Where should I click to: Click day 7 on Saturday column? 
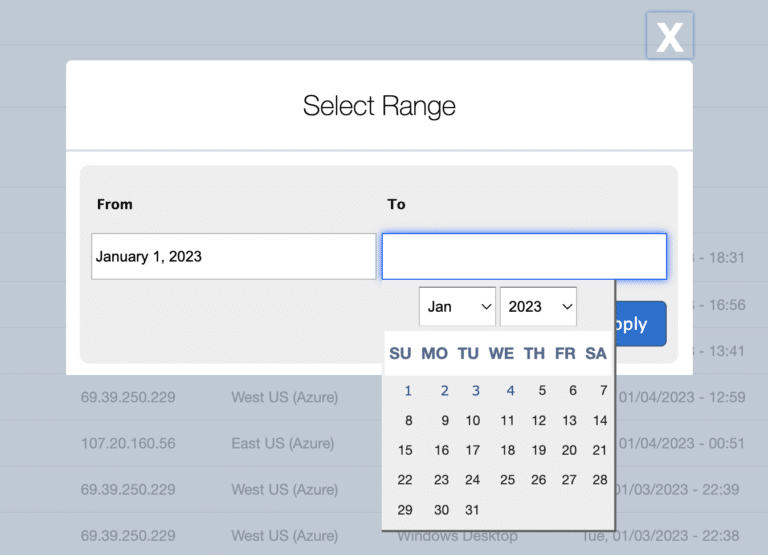click(x=603, y=391)
